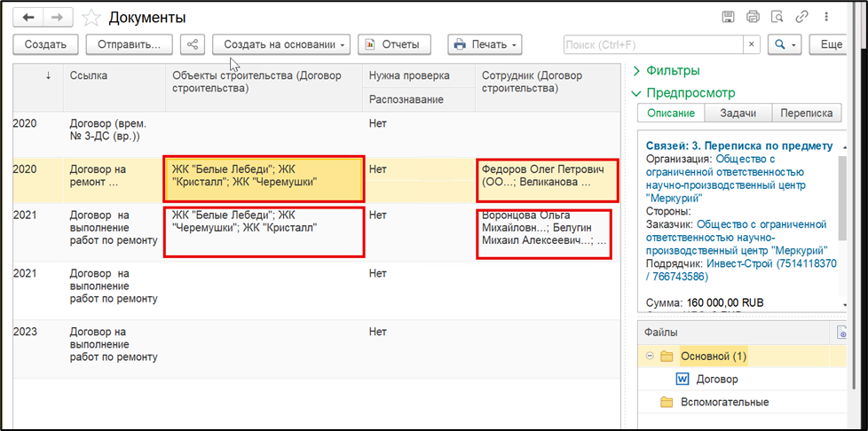
Task: Open the Печать dropdown menu
Action: [x=485, y=45]
